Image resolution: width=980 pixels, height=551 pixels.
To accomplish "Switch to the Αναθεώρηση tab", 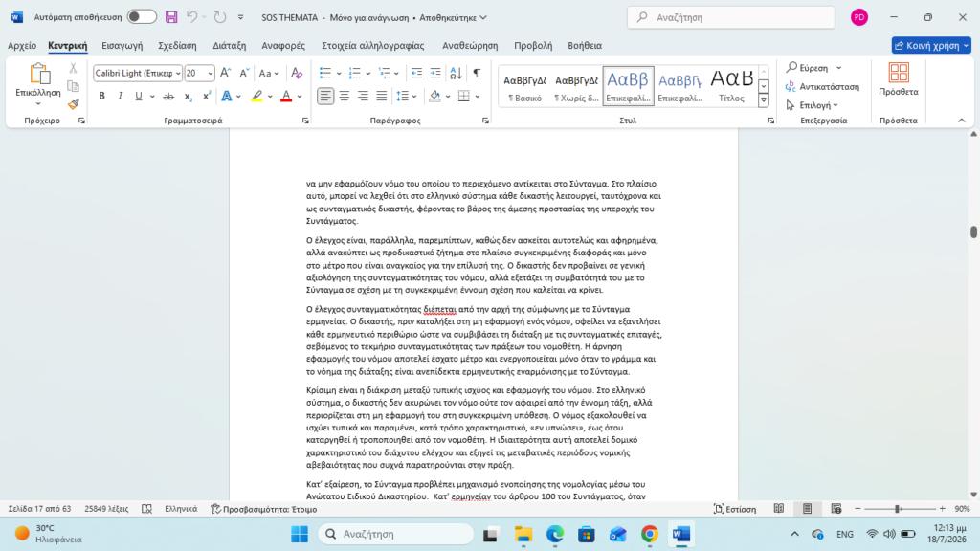I will [x=470, y=46].
